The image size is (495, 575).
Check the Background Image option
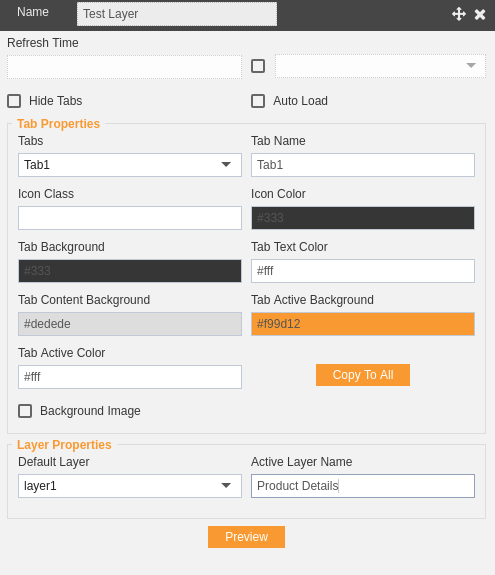tap(25, 411)
